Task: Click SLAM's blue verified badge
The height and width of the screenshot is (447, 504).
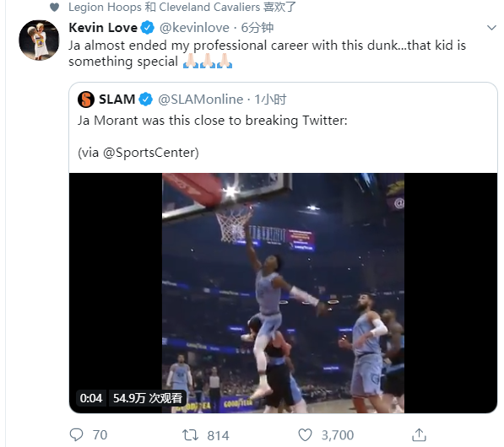Action: point(145,100)
